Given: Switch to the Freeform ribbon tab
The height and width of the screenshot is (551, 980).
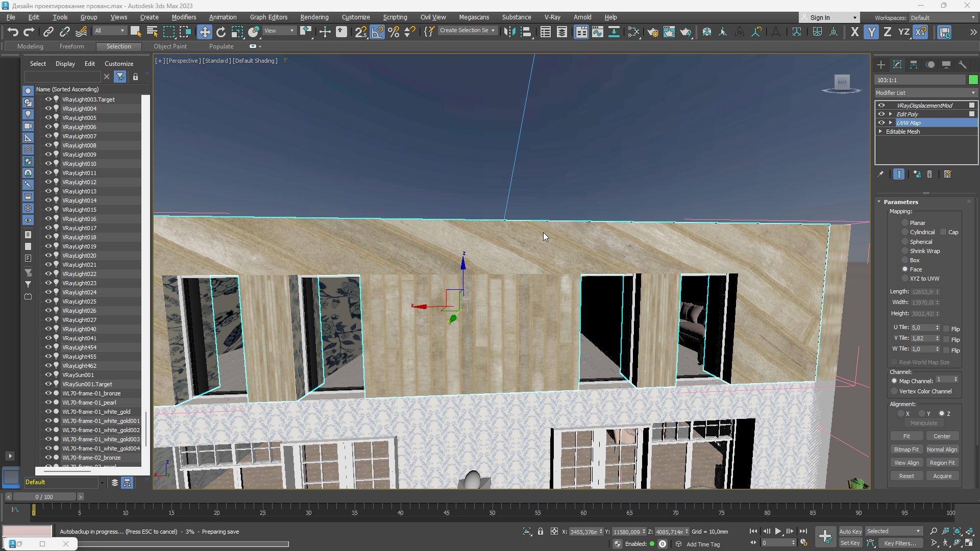Looking at the screenshot, I should 71,46.
